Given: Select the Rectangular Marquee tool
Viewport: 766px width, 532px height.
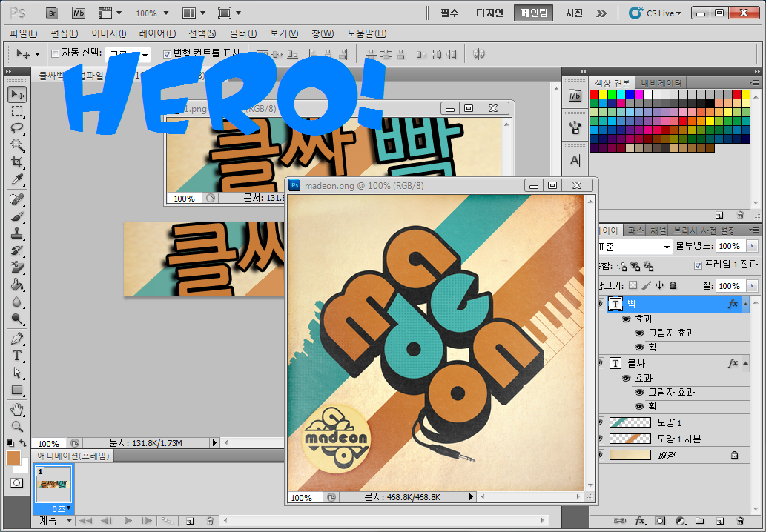Looking at the screenshot, I should pyautogui.click(x=17, y=112).
